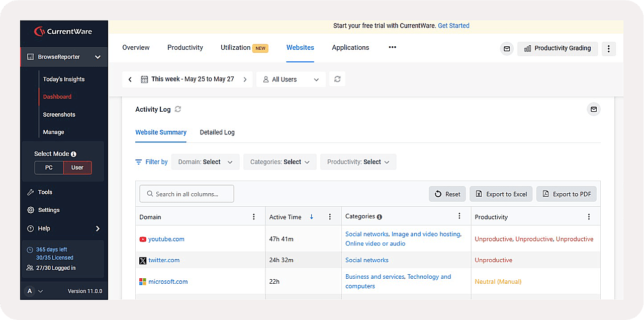This screenshot has width=644, height=320.
Task: Click the Export to Excel button
Action: pos(501,194)
